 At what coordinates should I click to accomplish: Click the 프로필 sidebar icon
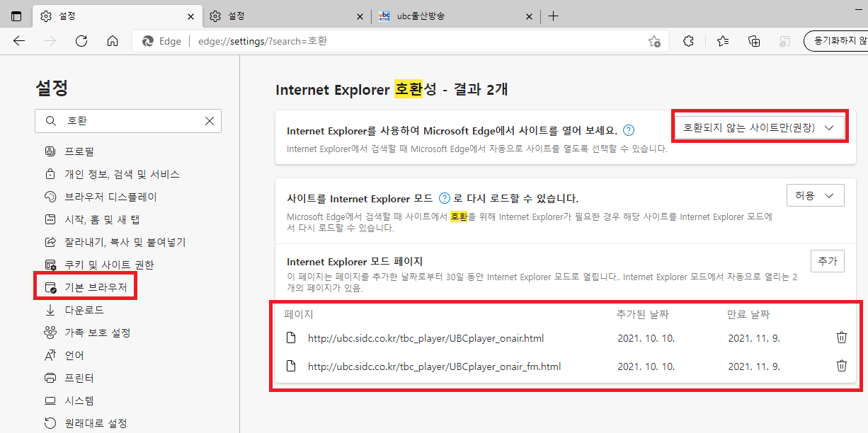click(x=50, y=151)
